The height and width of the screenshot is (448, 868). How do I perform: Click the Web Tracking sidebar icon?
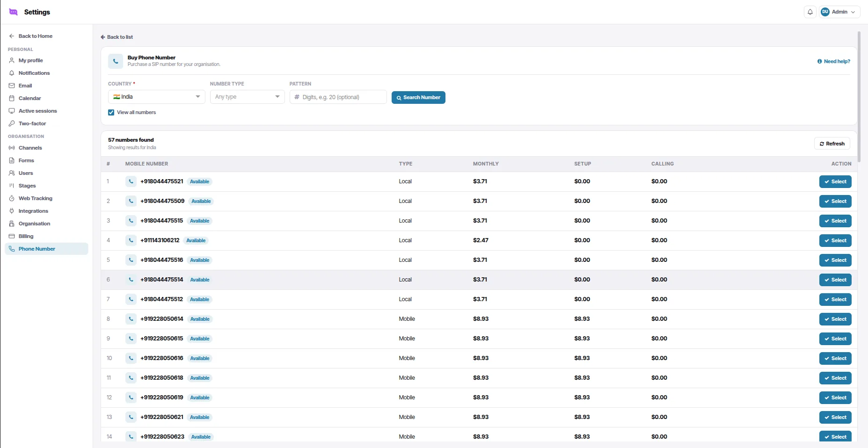pyautogui.click(x=12, y=198)
